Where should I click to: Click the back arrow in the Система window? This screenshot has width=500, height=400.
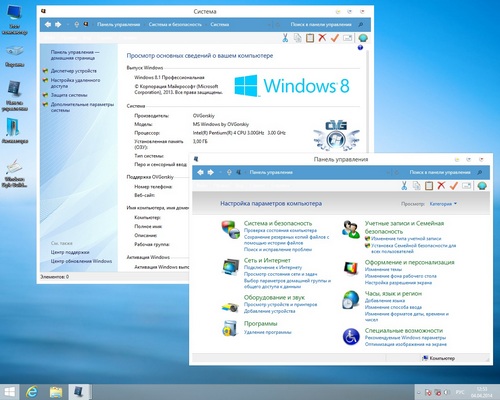pos(48,24)
